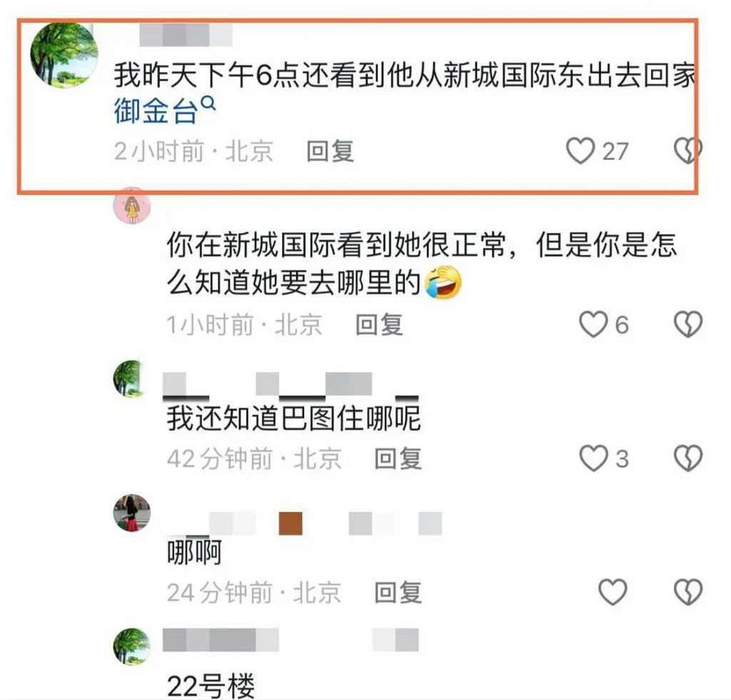Viewport: 731px width, 700px height.
Task: Open avatar beside '我还知道巴图住哪呢' reply
Action: click(128, 379)
